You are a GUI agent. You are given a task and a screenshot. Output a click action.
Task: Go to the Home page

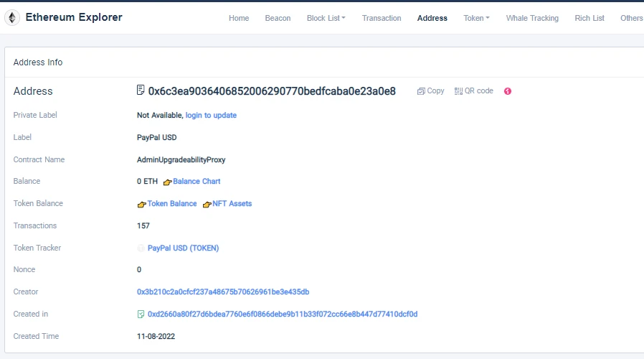coord(239,18)
